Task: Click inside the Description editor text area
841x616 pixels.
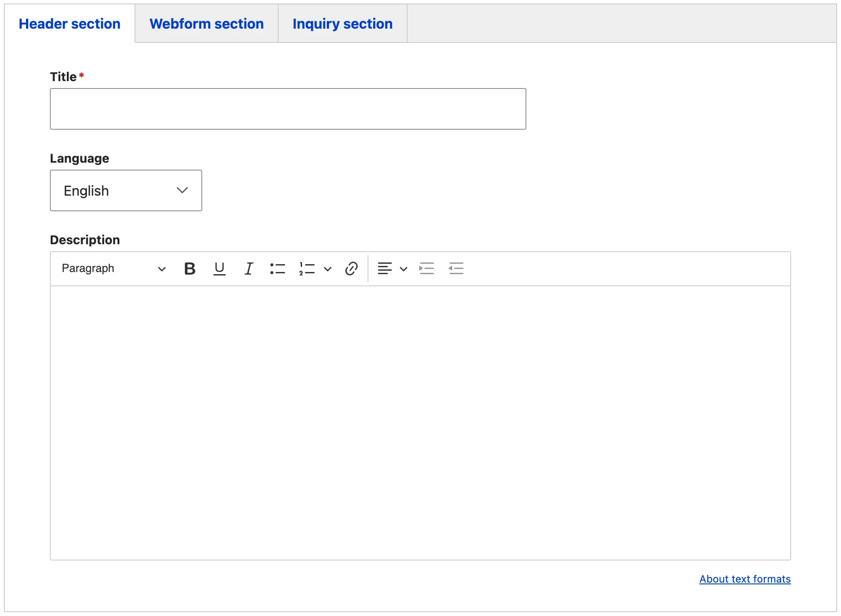Action: click(x=420, y=423)
